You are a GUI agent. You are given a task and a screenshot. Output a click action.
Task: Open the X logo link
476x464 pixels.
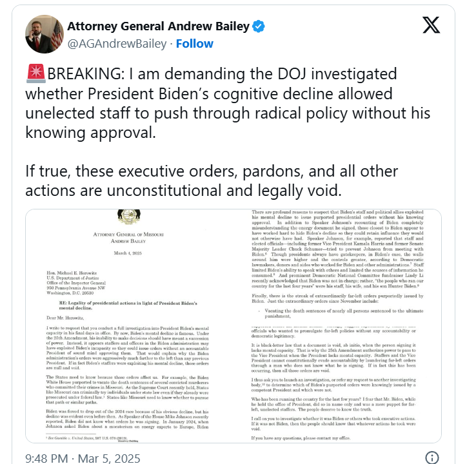[x=431, y=26]
